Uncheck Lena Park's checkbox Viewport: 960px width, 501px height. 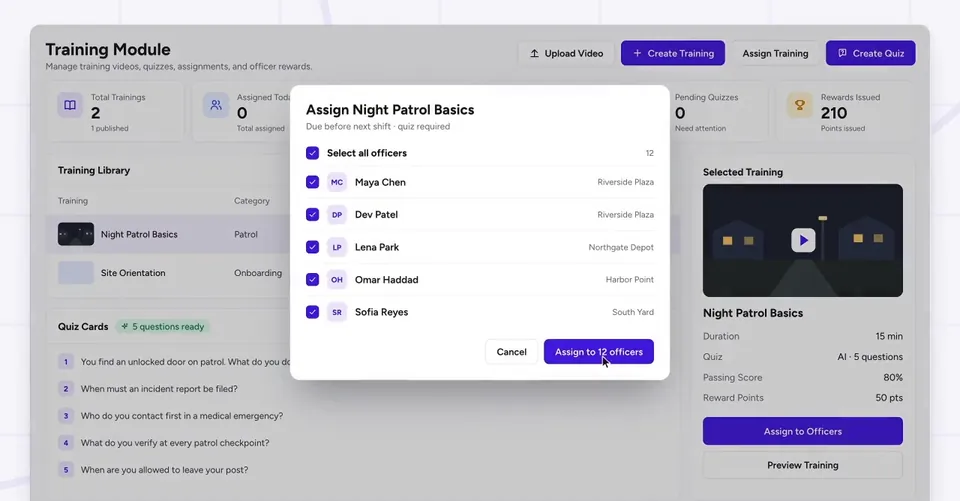point(312,247)
